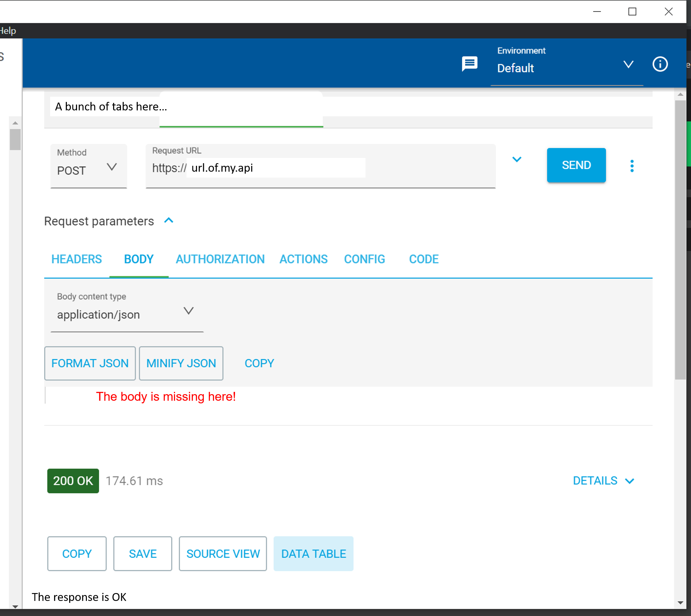Switch to the HEADERS tab
The width and height of the screenshot is (691, 616).
tap(76, 259)
